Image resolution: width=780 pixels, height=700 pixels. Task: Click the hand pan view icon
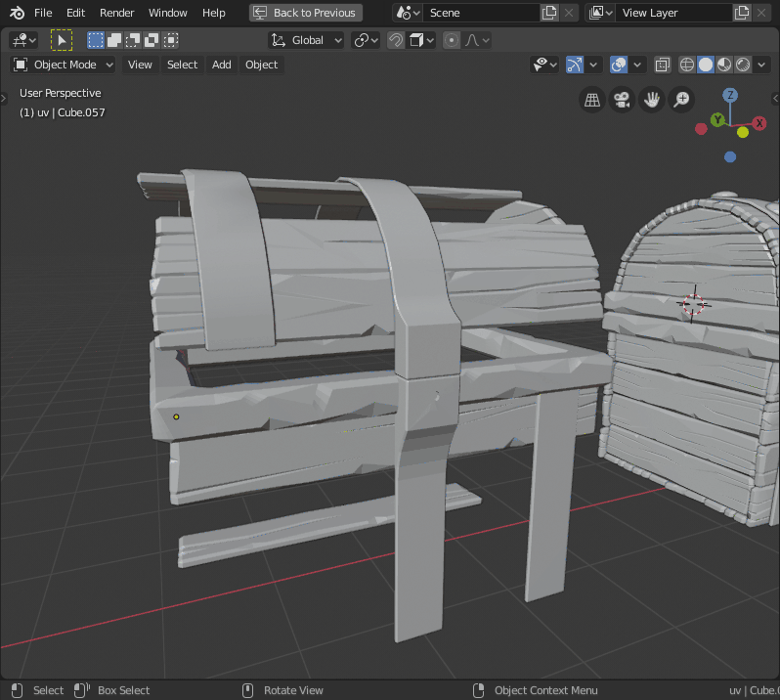coord(651,99)
